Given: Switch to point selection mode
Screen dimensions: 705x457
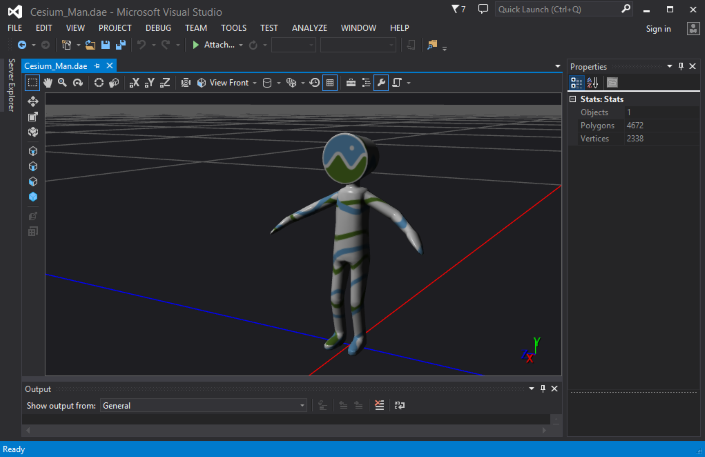Looking at the screenshot, I should tap(33, 151).
